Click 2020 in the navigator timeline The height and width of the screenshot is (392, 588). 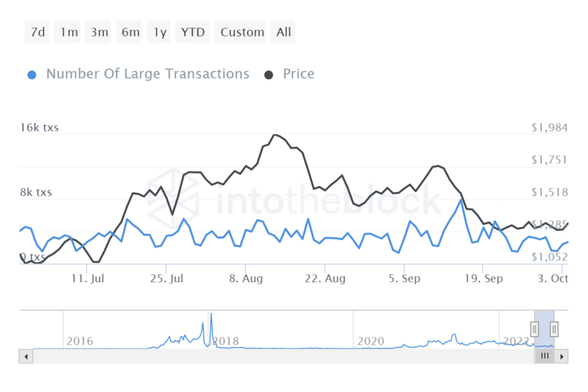tap(370, 341)
